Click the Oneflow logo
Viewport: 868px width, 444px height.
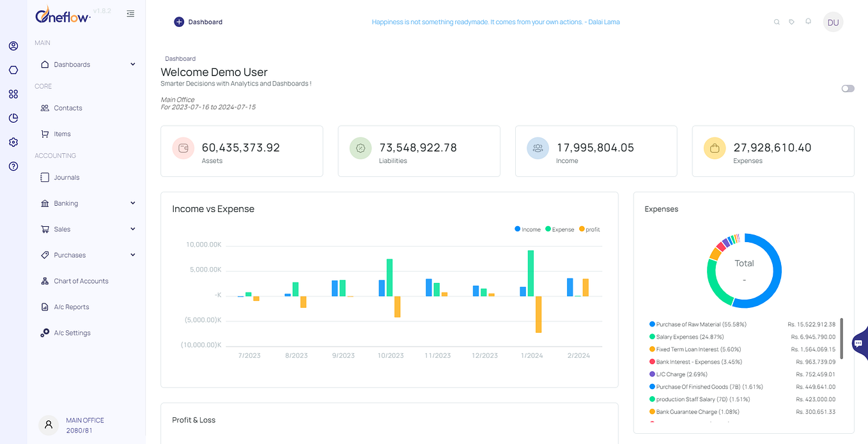pyautogui.click(x=63, y=15)
